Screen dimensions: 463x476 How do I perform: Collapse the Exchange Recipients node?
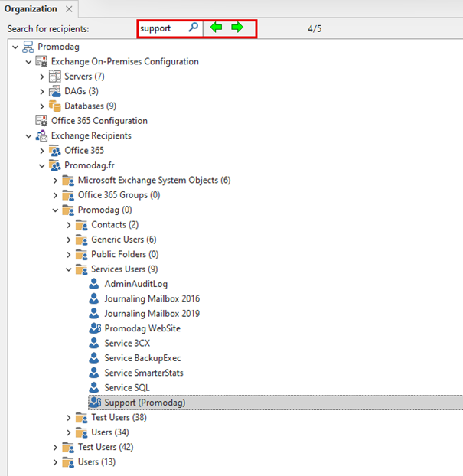[x=28, y=136]
